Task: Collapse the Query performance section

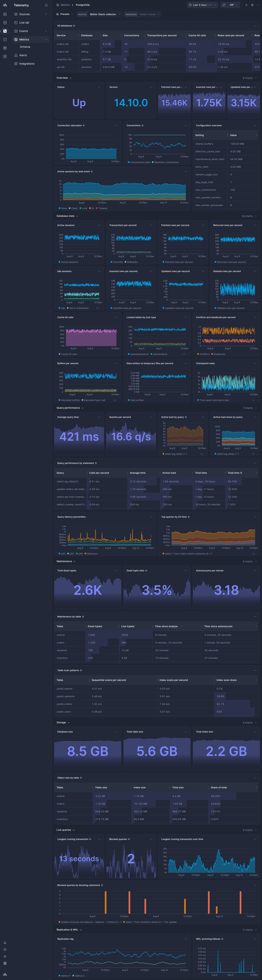Action: tap(70, 408)
